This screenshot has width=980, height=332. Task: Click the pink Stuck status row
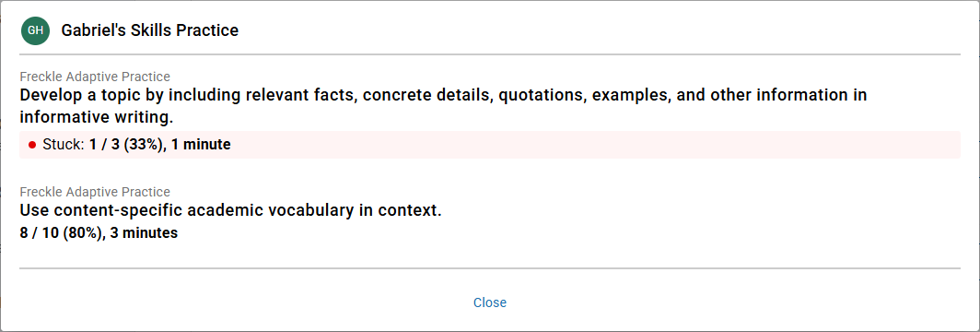pyautogui.click(x=490, y=145)
